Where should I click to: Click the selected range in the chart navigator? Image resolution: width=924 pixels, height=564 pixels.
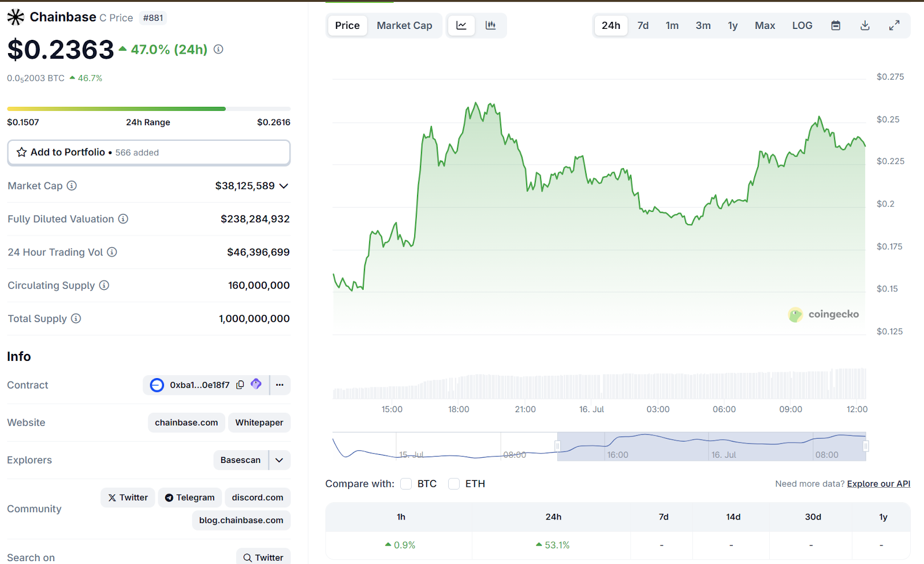(x=711, y=446)
